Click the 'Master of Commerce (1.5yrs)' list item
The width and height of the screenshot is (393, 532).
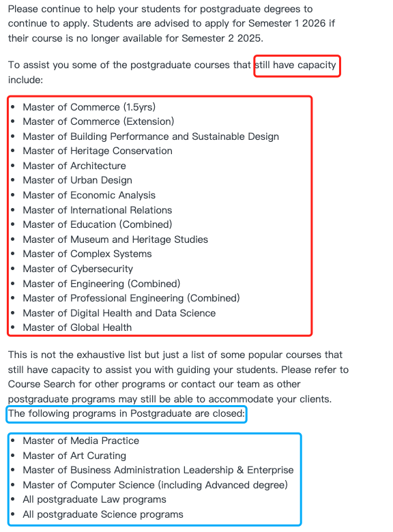pyautogui.click(x=89, y=107)
